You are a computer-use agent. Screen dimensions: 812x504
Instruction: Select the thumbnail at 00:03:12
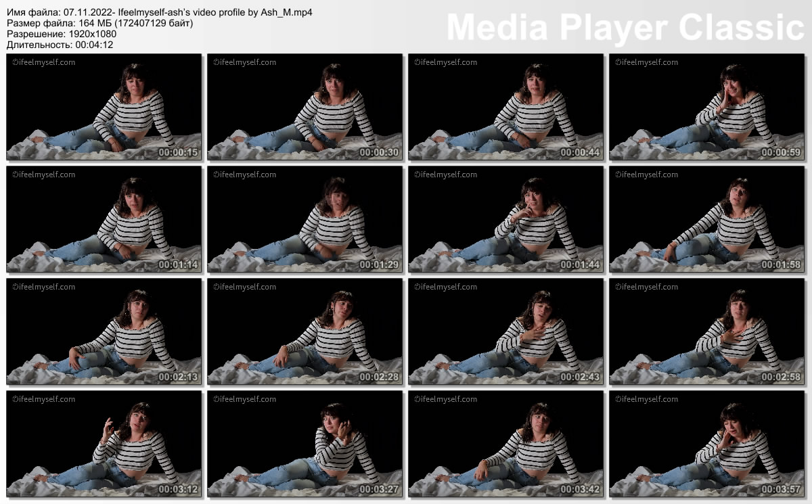click(x=104, y=444)
